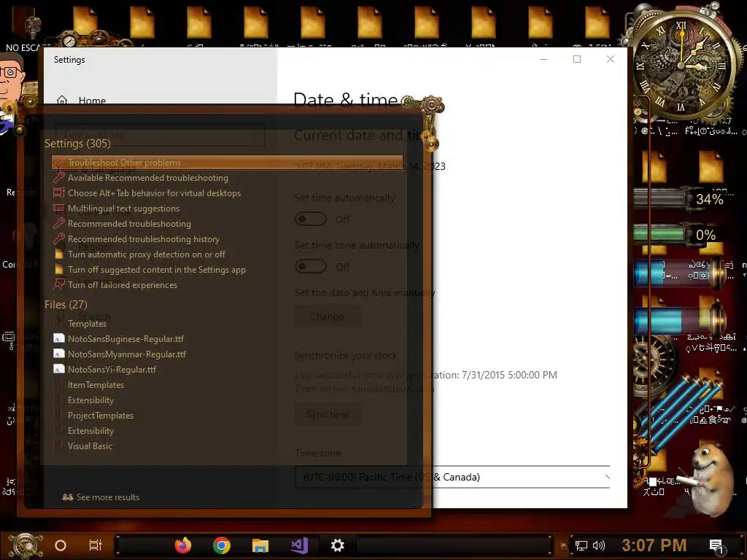Click Sync now button
The width and height of the screenshot is (747, 560).
tap(328, 415)
